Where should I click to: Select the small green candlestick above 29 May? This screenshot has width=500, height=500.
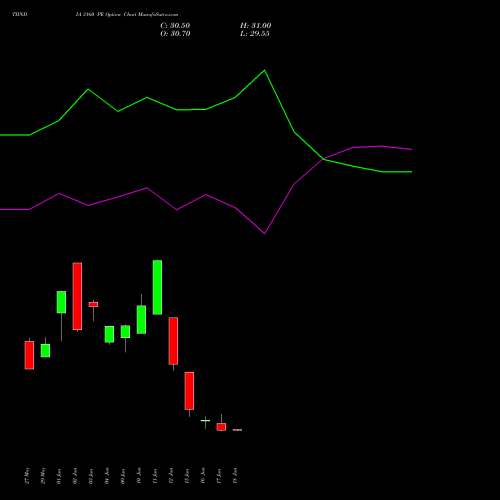pos(45,351)
